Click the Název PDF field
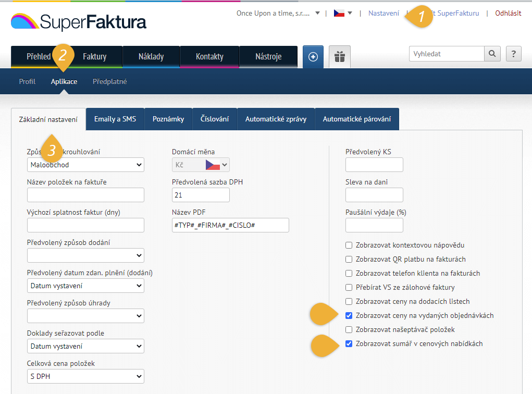This screenshot has width=532, height=394. (x=230, y=225)
